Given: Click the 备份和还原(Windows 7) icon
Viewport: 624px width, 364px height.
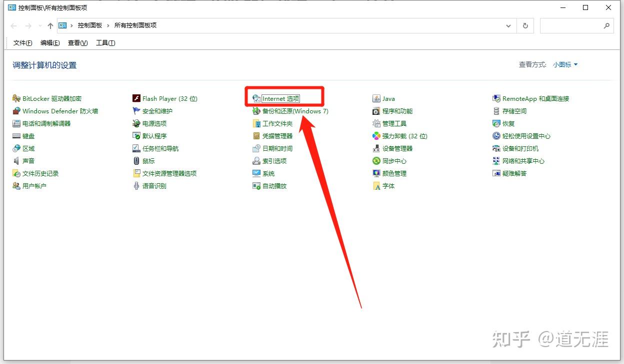Looking at the screenshot, I should click(x=256, y=111).
